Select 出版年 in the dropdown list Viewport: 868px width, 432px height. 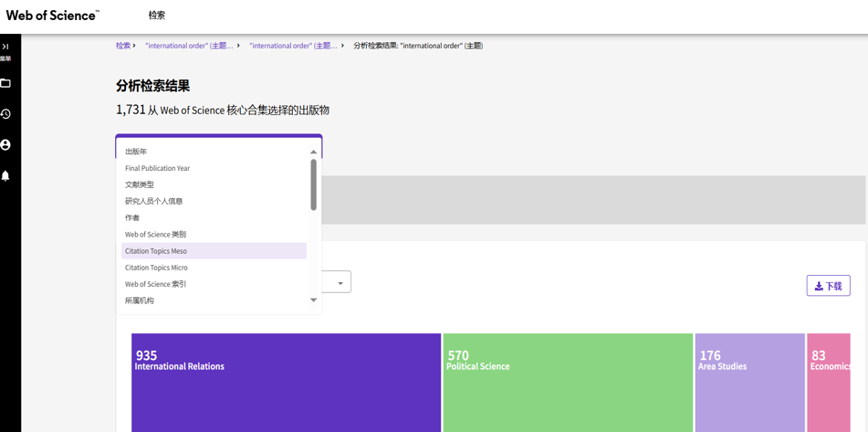pos(136,152)
